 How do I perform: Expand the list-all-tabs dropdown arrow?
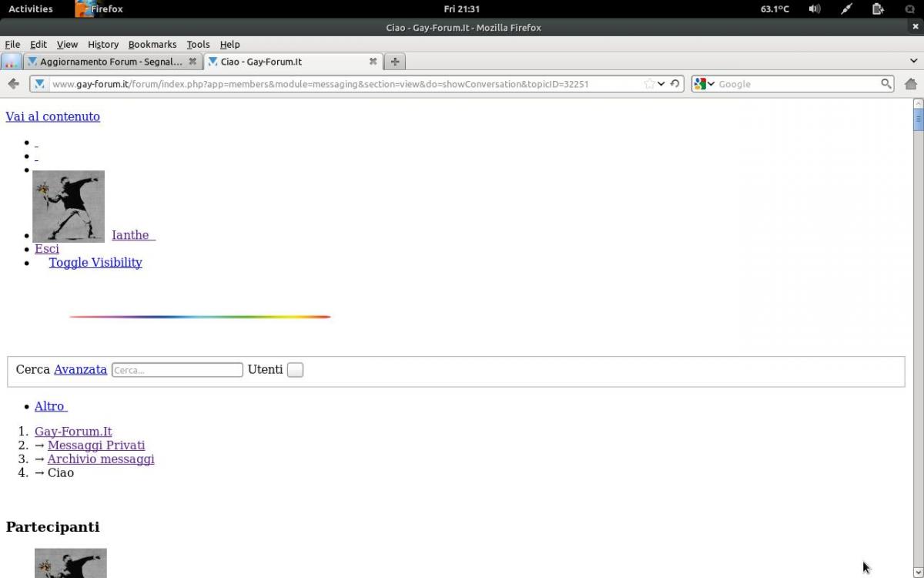point(913,62)
